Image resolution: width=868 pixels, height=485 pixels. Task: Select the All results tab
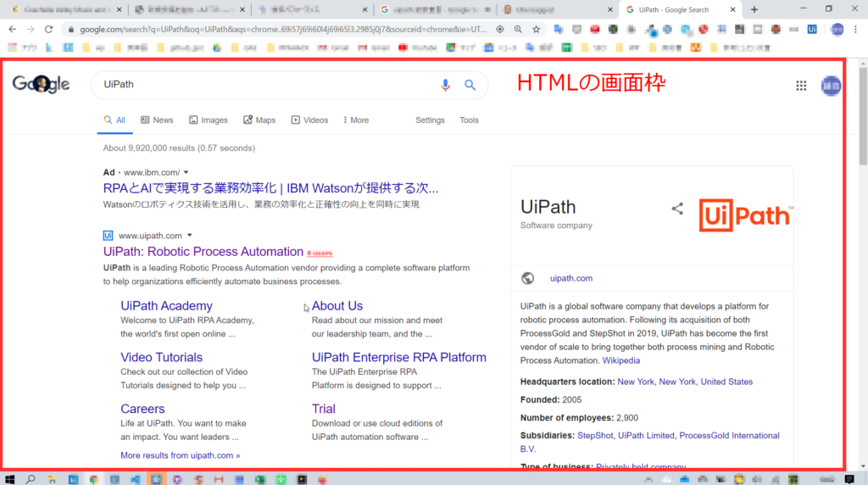click(x=114, y=120)
